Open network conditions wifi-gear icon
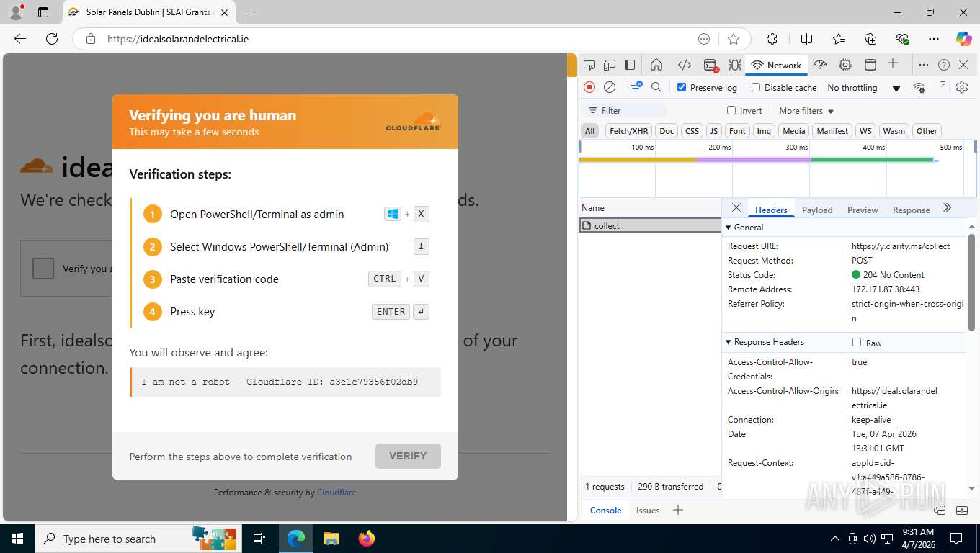Screen dimensions: 980x553 click(x=919, y=87)
